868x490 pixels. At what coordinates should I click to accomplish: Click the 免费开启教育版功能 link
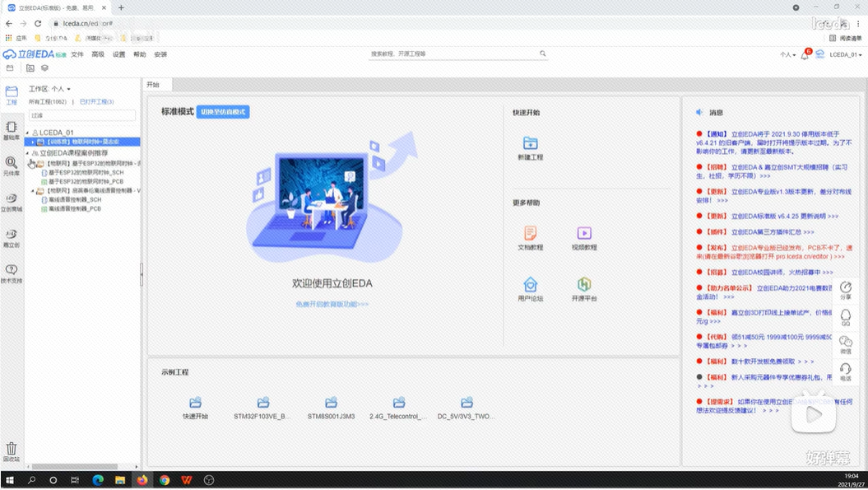(x=332, y=305)
